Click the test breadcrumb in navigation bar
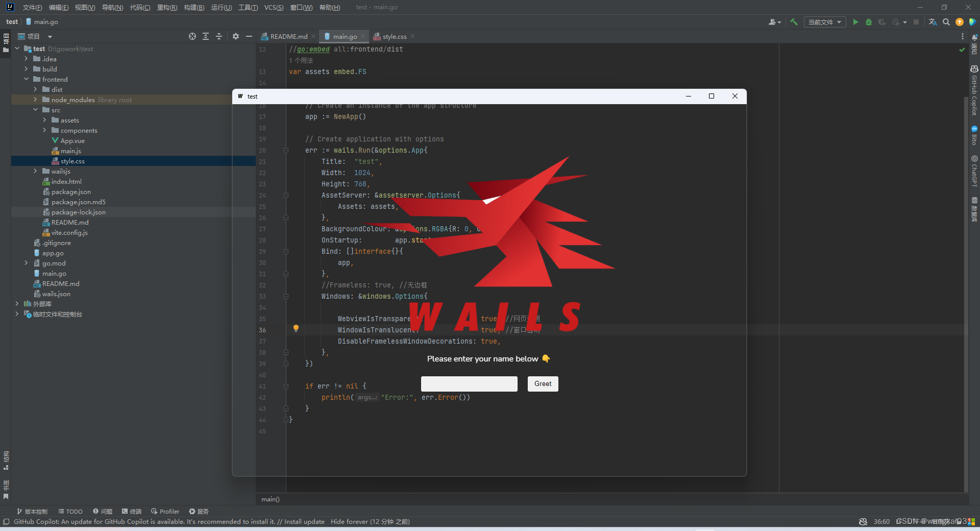Viewport: 980px width, 531px height. [x=12, y=21]
